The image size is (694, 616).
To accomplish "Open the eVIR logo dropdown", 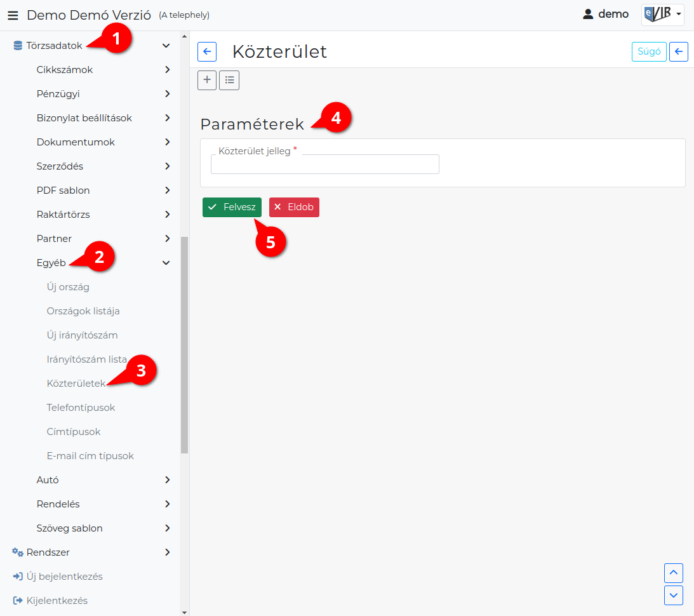I will (x=663, y=15).
